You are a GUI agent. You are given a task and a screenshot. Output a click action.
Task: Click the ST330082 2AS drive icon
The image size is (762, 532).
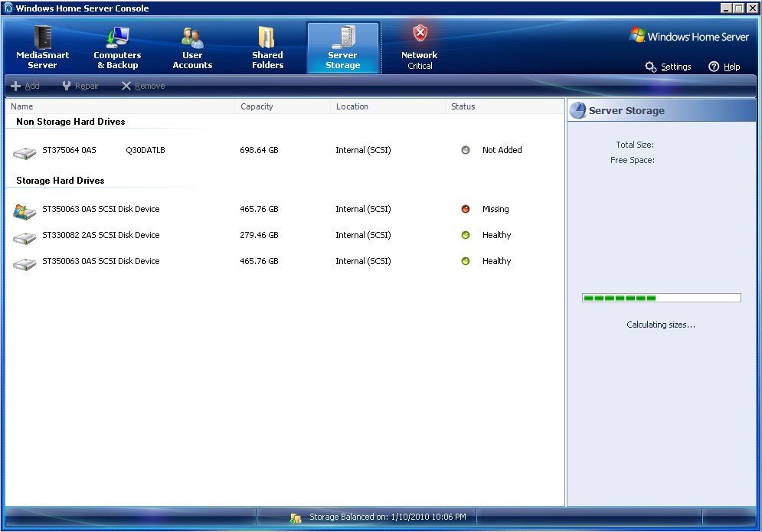[x=25, y=238]
